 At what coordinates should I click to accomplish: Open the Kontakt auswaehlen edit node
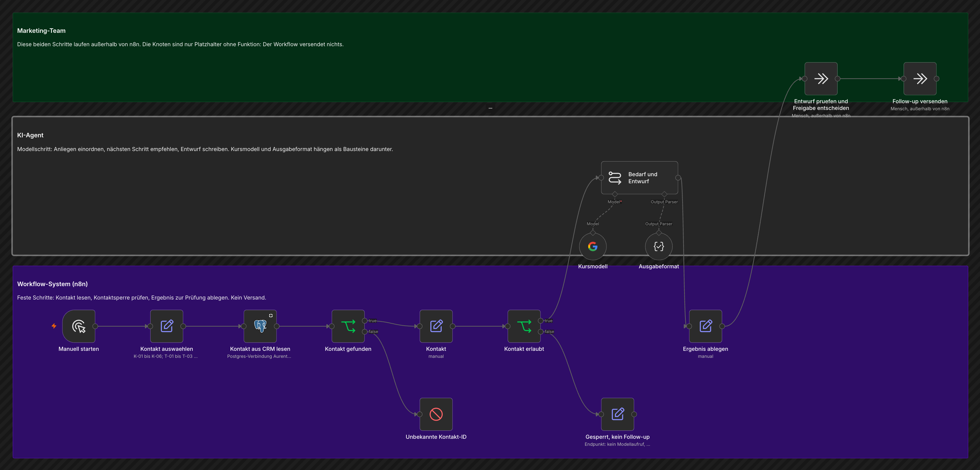pyautogui.click(x=167, y=326)
